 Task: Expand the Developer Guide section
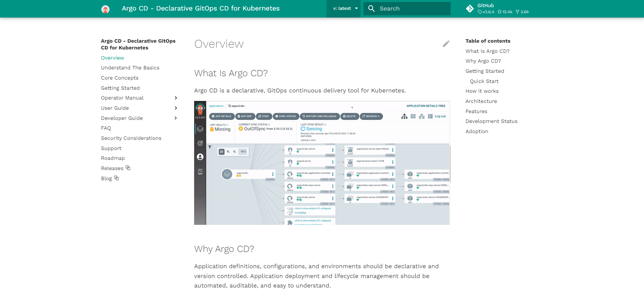tap(175, 118)
